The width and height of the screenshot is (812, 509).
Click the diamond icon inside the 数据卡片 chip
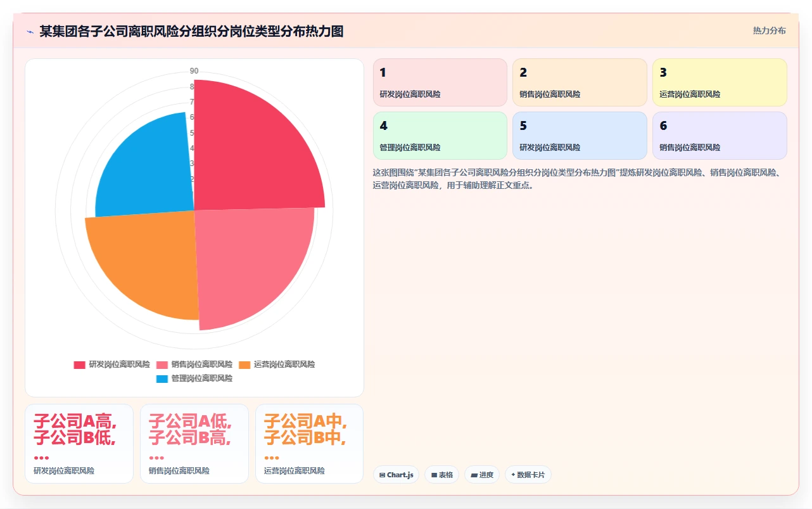(x=513, y=474)
